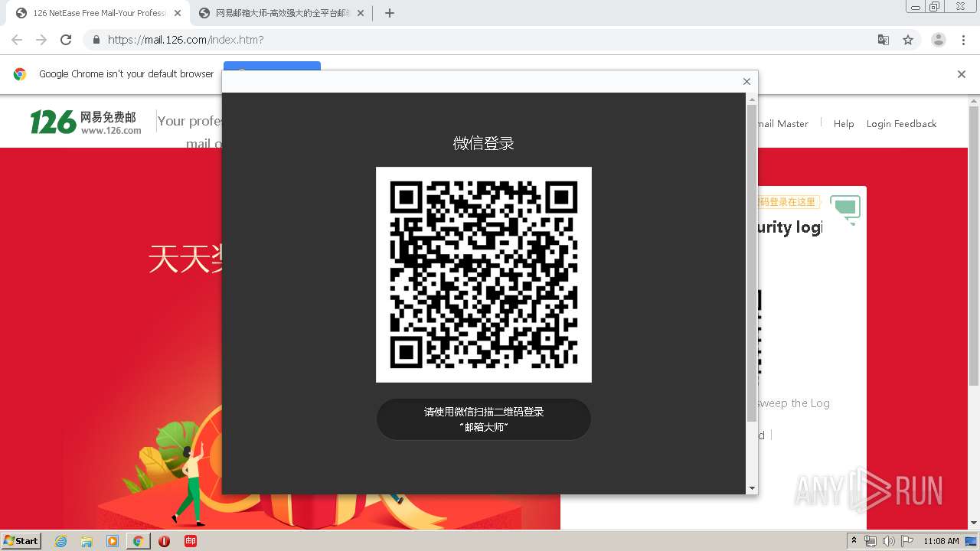Bookmark this page with star icon

[x=908, y=40]
